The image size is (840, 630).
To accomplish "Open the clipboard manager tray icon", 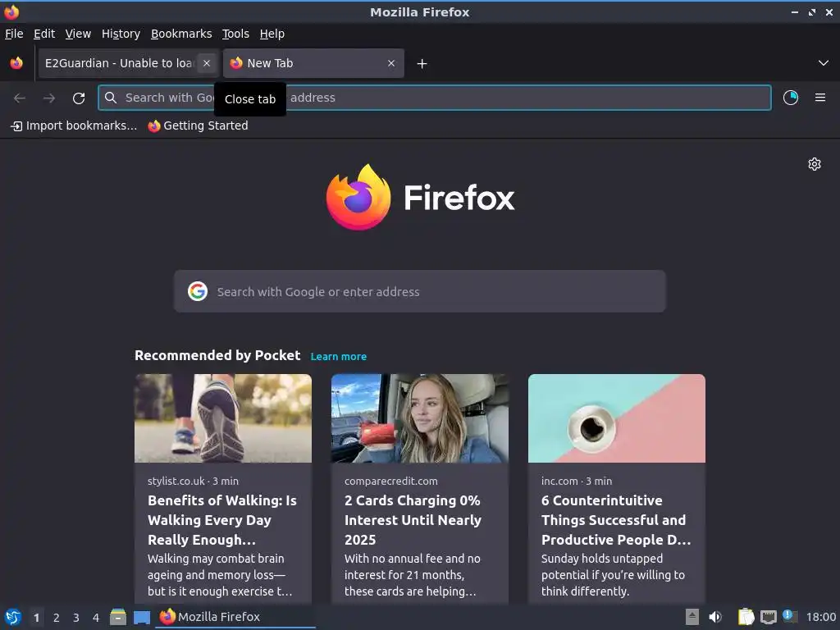I will [x=746, y=617].
